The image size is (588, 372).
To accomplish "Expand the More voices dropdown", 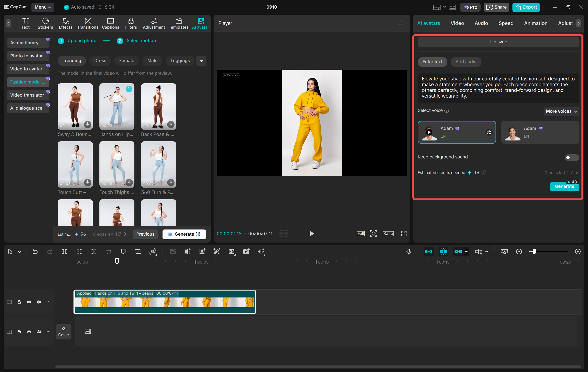I will (561, 111).
